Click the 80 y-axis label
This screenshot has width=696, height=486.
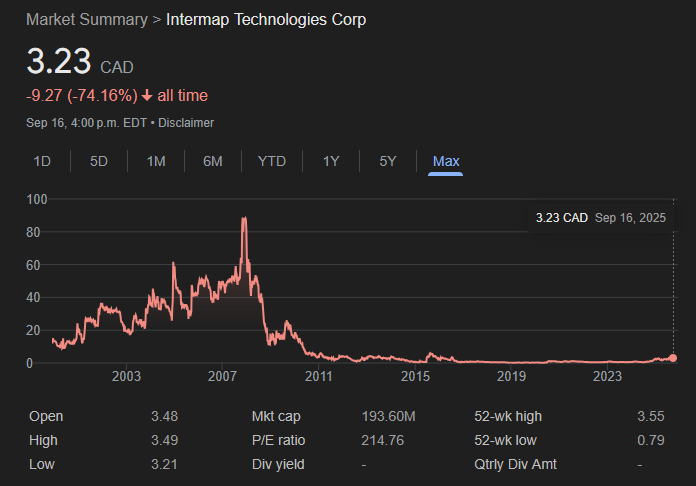(x=33, y=232)
